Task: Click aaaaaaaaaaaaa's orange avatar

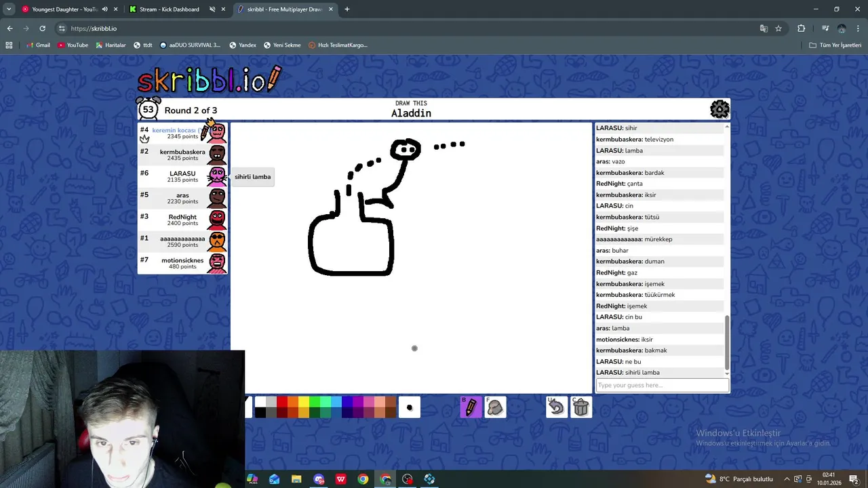Action: tap(217, 241)
